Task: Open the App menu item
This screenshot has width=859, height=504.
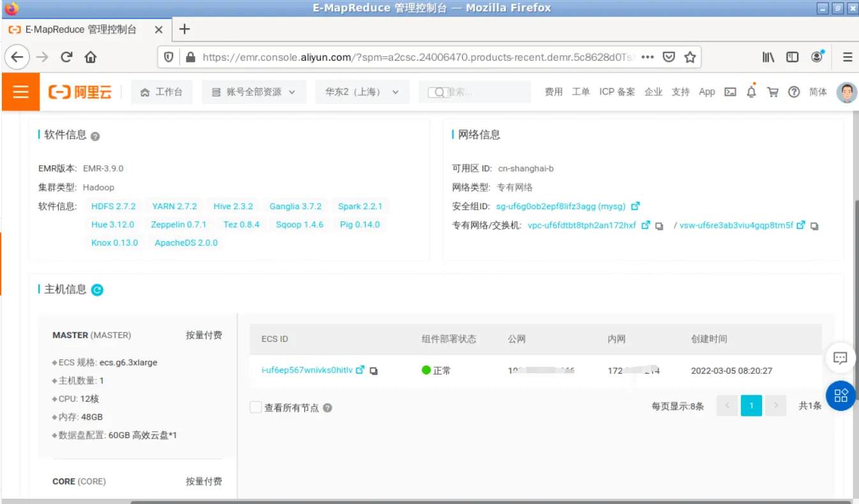Action: (x=707, y=92)
